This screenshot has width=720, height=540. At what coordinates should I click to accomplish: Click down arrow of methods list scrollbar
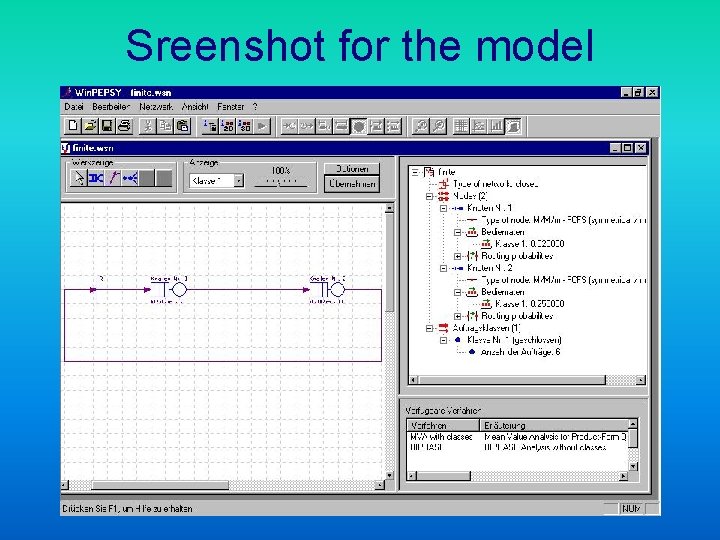click(x=633, y=467)
